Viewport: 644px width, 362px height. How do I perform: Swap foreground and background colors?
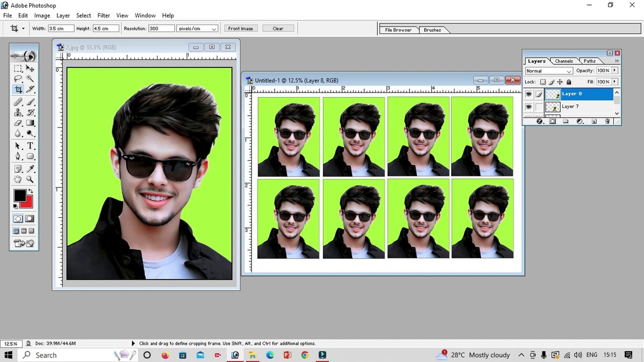click(x=31, y=191)
